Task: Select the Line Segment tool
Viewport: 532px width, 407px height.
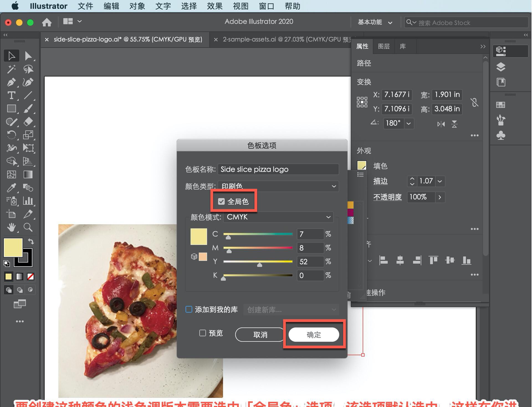Action: click(28, 95)
